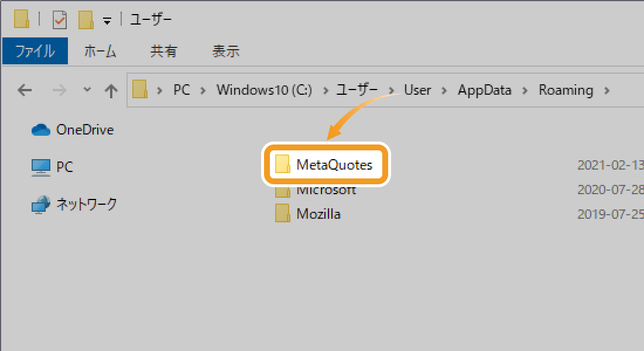
Task: Open recent locations dropdown chevron
Action: click(87, 90)
